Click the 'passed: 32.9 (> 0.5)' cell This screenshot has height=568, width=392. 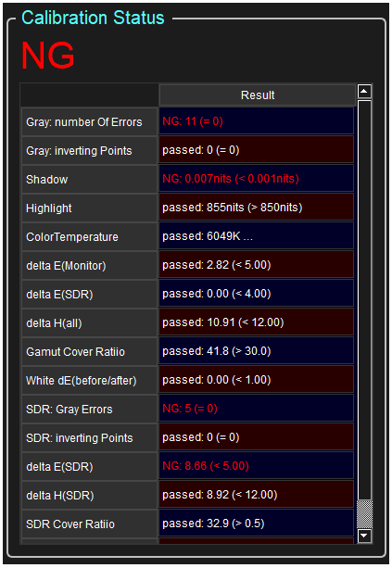coord(256,524)
